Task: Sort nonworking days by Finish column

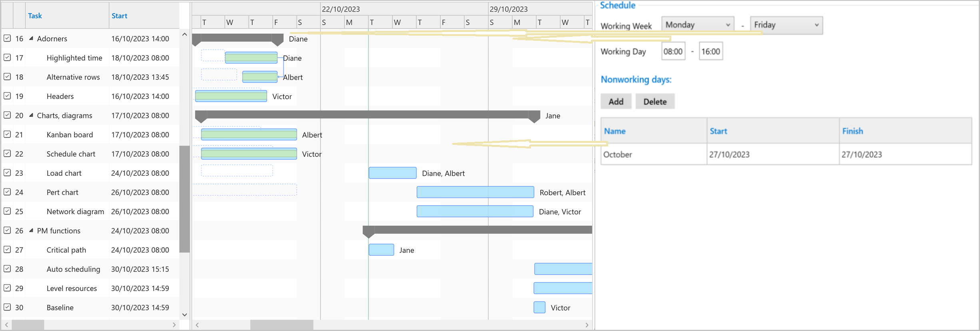Action: (852, 131)
